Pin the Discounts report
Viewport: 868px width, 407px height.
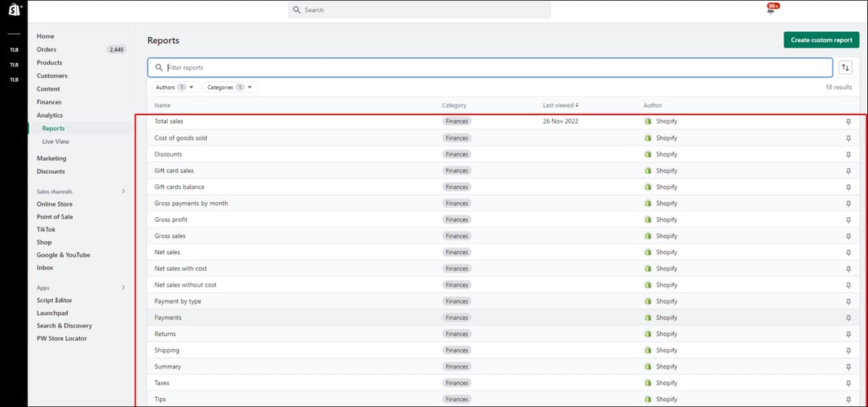coord(848,154)
